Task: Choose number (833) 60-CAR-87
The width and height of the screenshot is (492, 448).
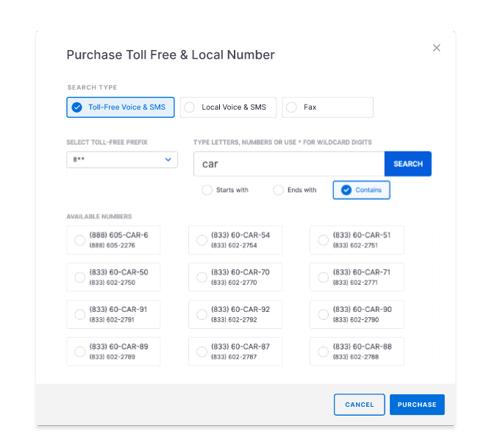Action: (x=235, y=352)
